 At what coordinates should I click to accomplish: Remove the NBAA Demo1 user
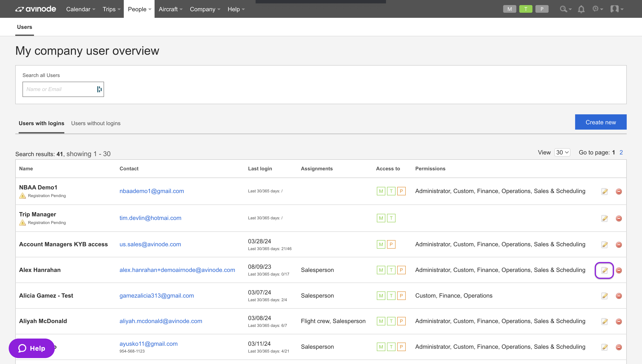pyautogui.click(x=619, y=192)
